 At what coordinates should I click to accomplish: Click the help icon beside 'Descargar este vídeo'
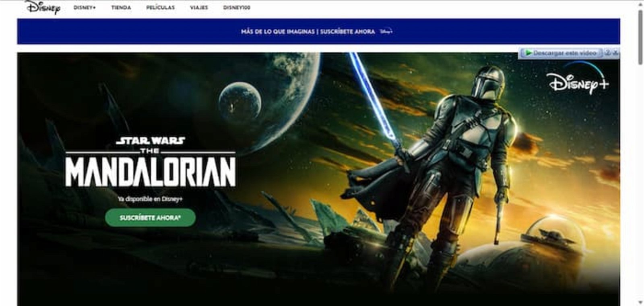(608, 53)
